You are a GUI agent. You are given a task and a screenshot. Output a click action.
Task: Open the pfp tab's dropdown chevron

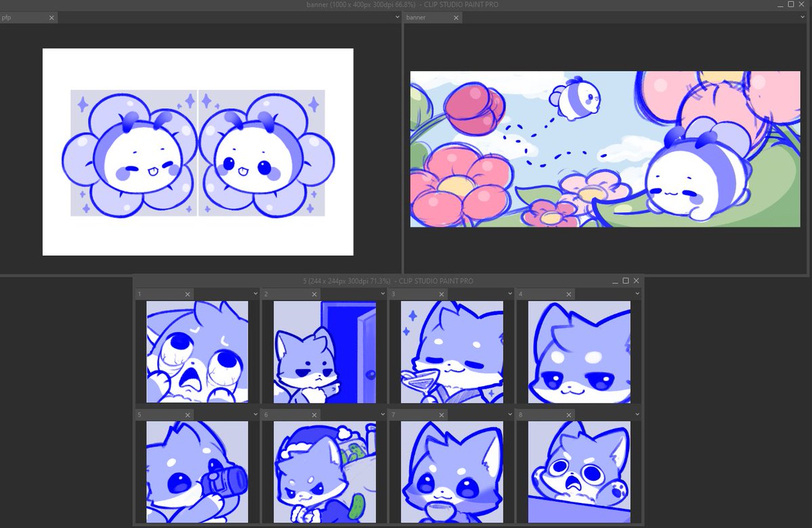pos(397,17)
